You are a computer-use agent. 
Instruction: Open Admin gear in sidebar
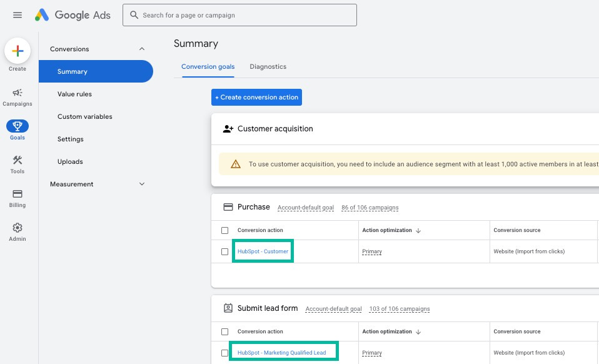pyautogui.click(x=17, y=232)
